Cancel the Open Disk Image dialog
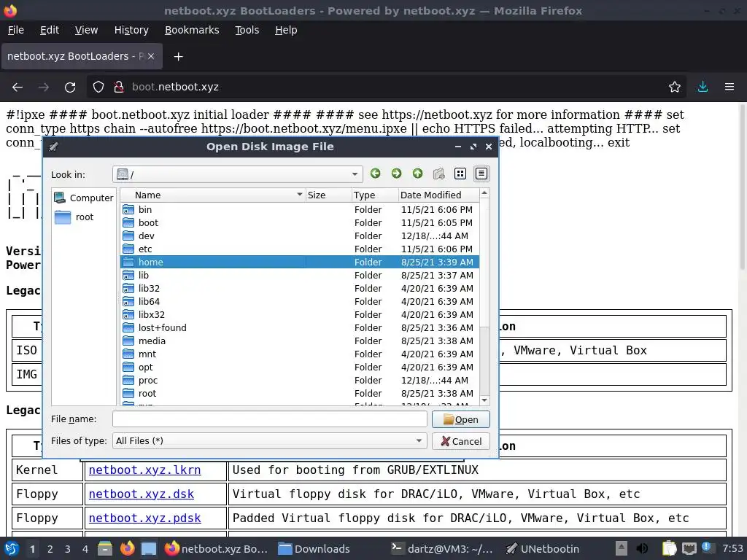This screenshot has width=747, height=560. (461, 441)
